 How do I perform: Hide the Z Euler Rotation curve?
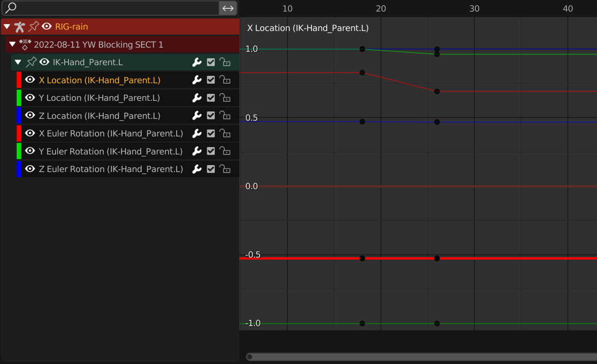coord(30,169)
